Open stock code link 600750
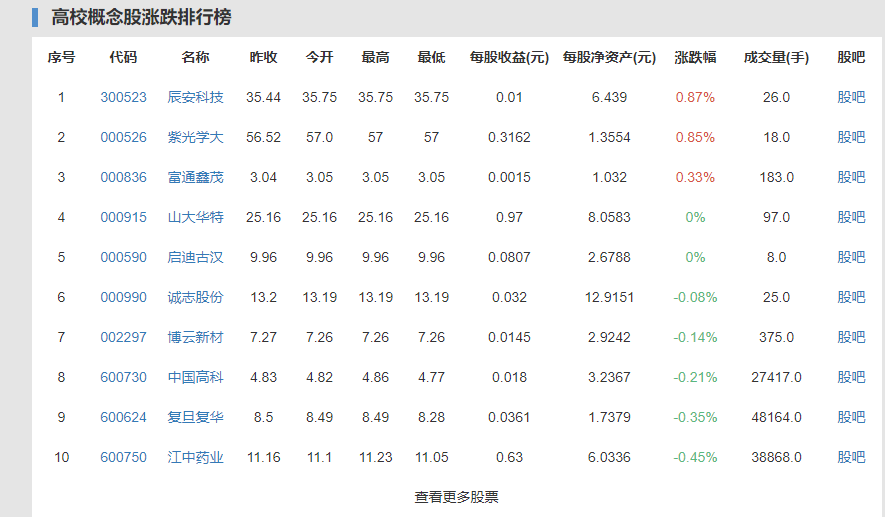Image resolution: width=885 pixels, height=517 pixels. [x=123, y=457]
